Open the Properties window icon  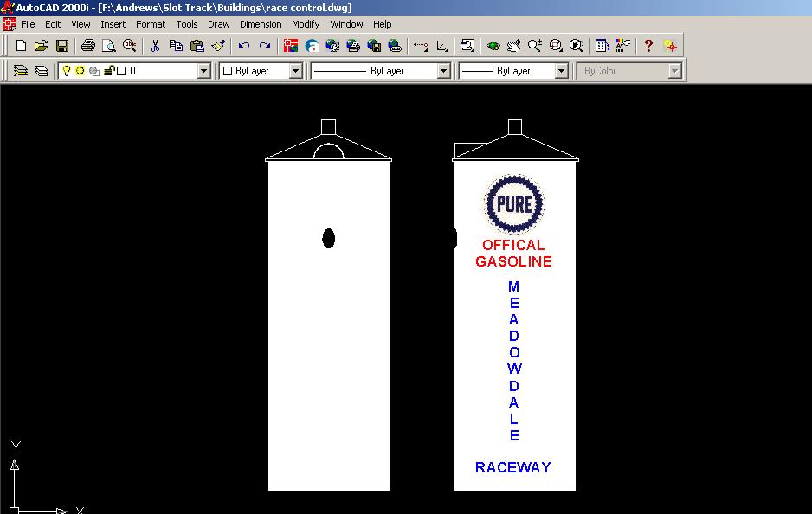click(623, 46)
